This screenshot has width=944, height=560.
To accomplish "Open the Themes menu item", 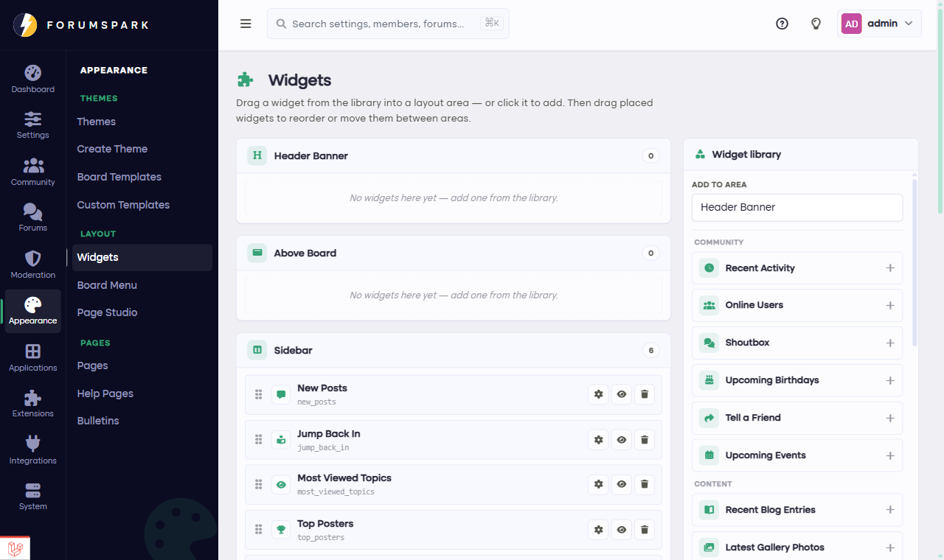I will click(142, 122).
